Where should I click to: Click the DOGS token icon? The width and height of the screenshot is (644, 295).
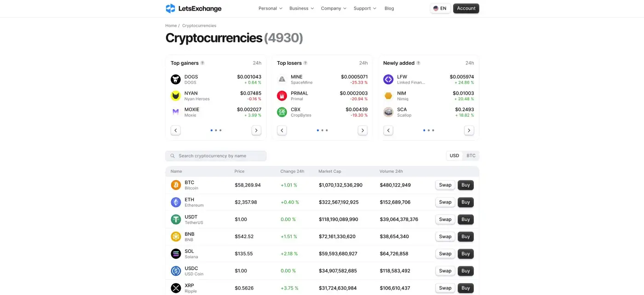pyautogui.click(x=176, y=79)
